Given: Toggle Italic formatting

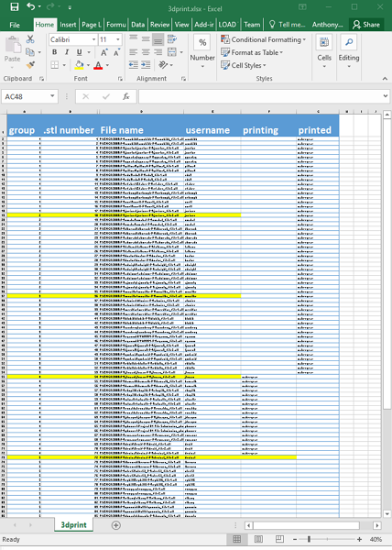Looking at the screenshot, I should pyautogui.click(x=67, y=52).
